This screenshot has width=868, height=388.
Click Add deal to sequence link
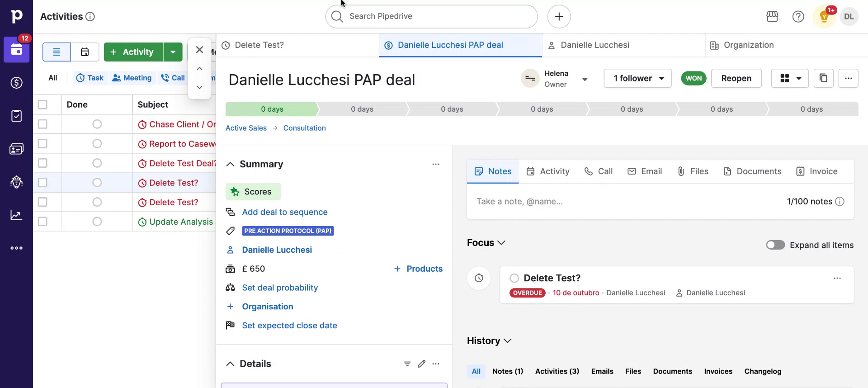285,212
